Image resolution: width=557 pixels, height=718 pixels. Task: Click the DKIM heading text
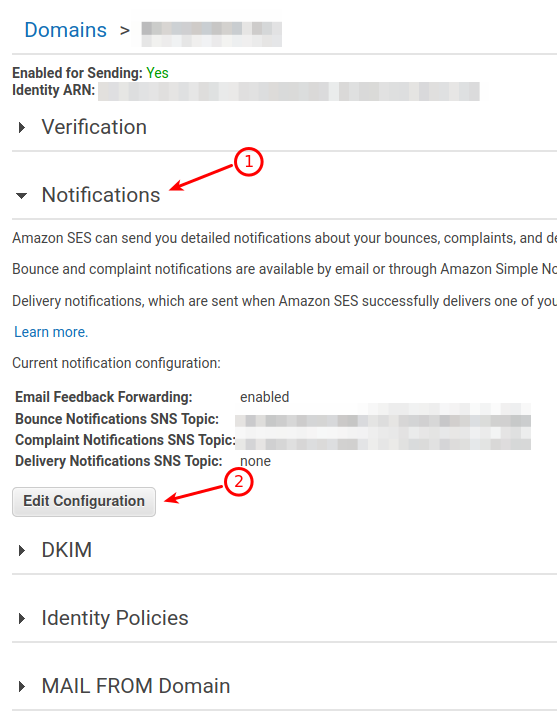[67, 550]
